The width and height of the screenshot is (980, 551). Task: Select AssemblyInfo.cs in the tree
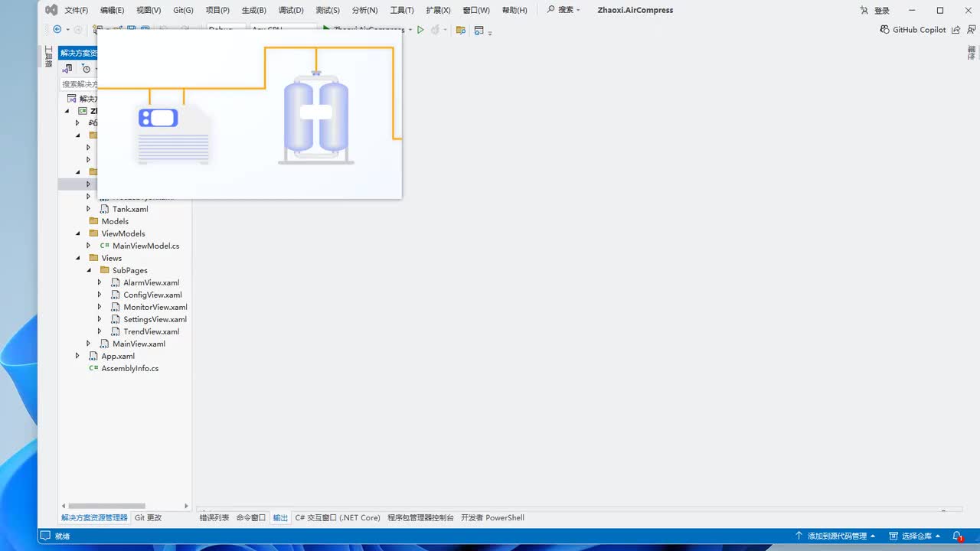point(130,368)
